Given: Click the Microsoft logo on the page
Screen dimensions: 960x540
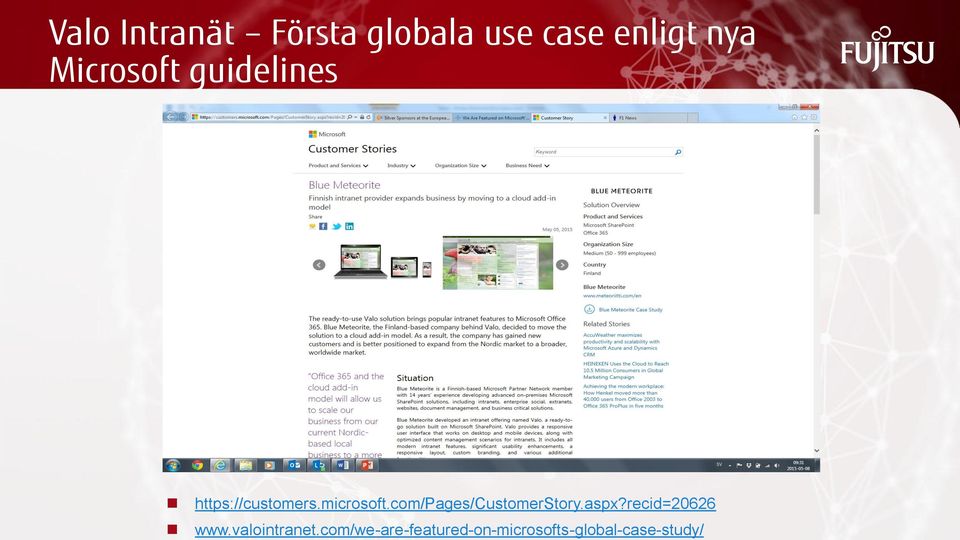Looking at the screenshot, I should 327,134.
